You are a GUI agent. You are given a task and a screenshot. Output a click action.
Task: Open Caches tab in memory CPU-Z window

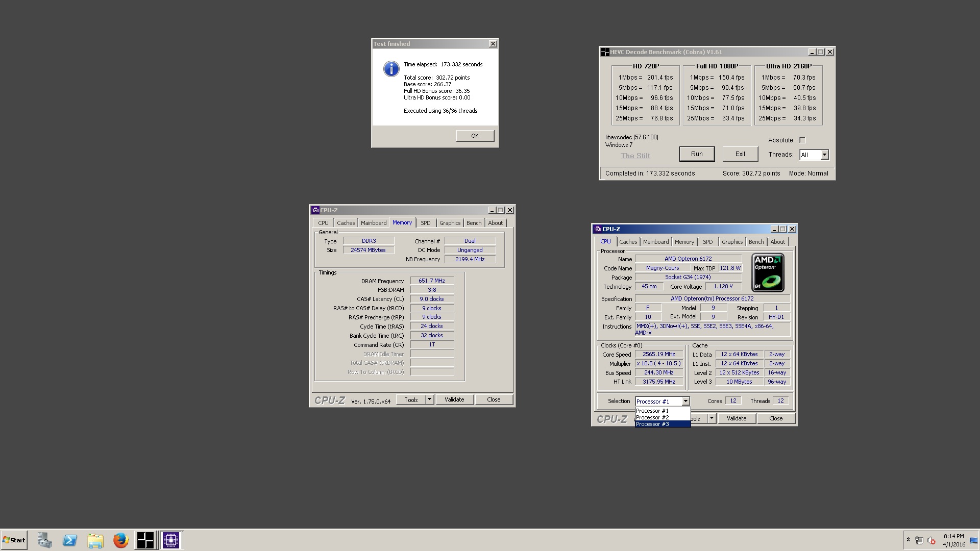pos(346,223)
